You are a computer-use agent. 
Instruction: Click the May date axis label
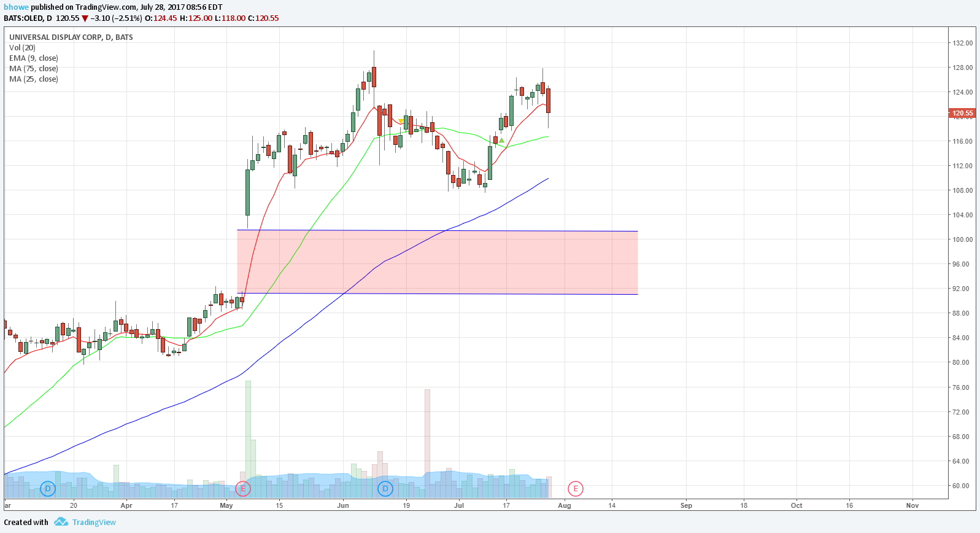226,505
